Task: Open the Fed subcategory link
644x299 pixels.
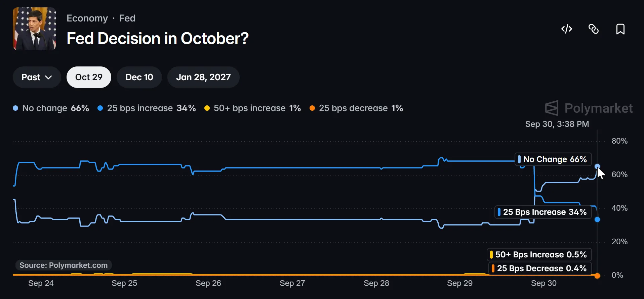Action: pos(127,18)
